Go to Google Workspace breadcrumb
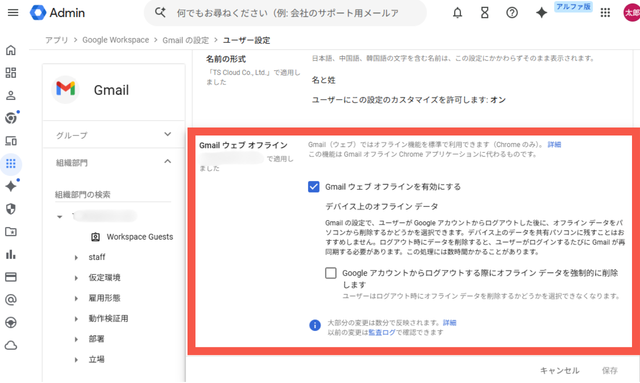The image size is (640, 383). point(116,40)
